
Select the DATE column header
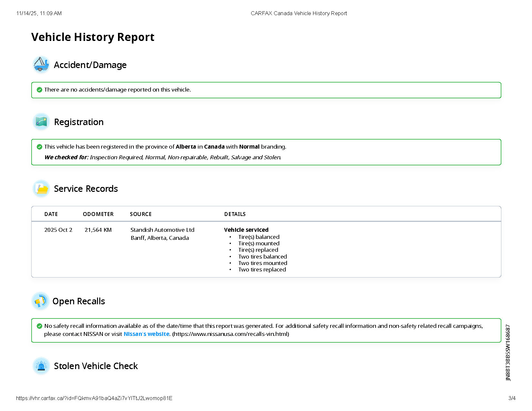click(x=51, y=214)
